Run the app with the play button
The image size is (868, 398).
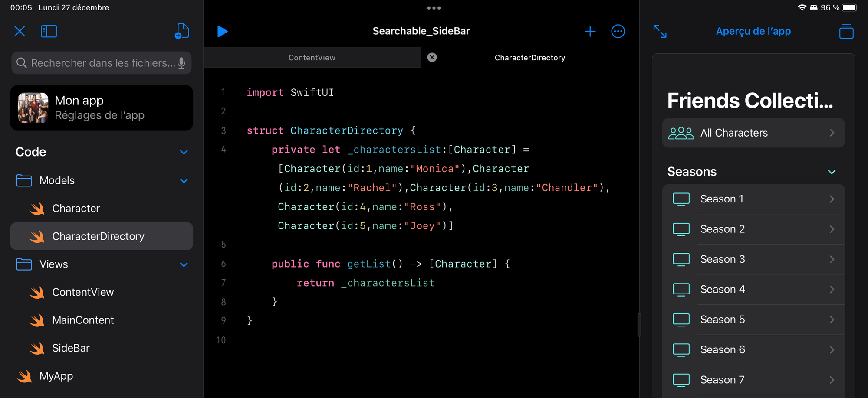pos(222,31)
